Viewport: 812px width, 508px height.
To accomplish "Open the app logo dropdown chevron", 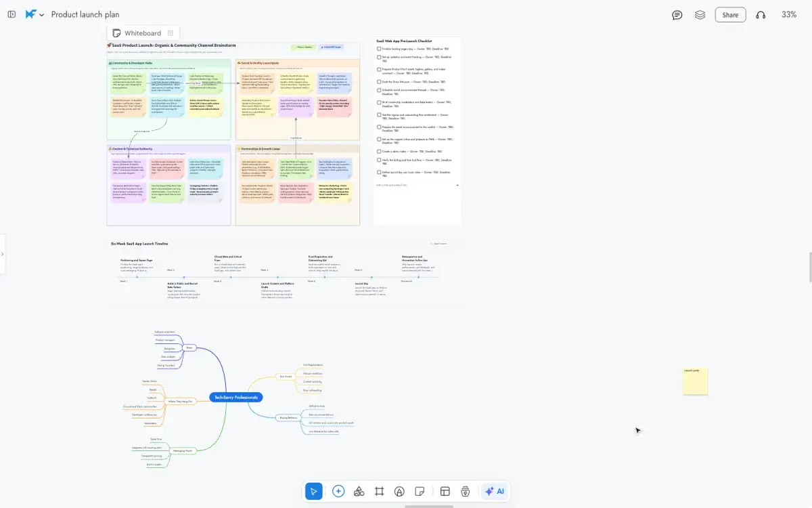I will click(42, 15).
